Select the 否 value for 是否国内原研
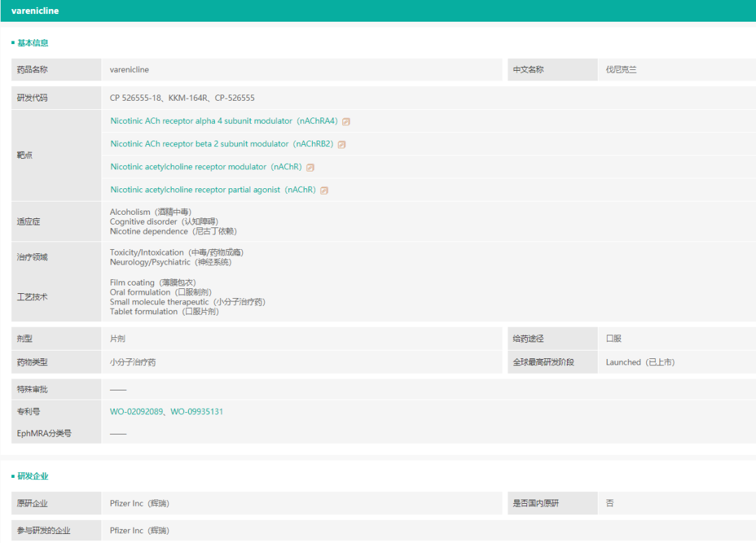Image resolution: width=756 pixels, height=543 pixels. click(610, 503)
